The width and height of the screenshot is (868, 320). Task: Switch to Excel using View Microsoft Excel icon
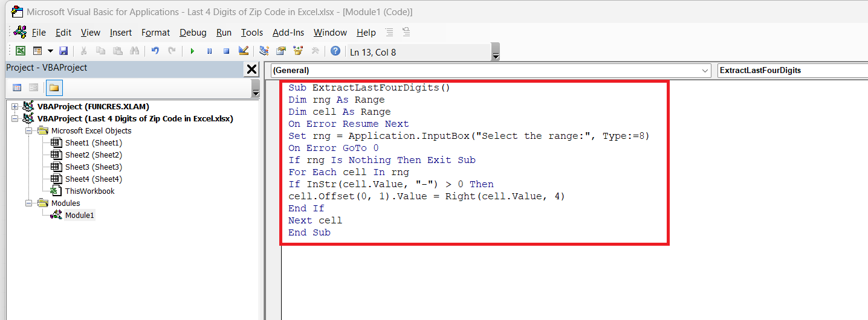(21, 51)
